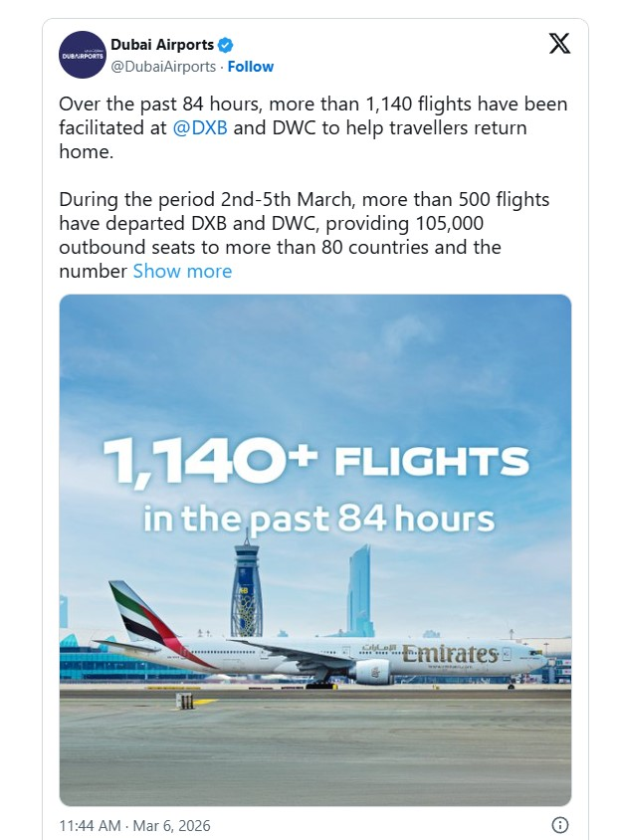The width and height of the screenshot is (619, 840).
Task: Open the Dubai Airports display name
Action: click(162, 45)
